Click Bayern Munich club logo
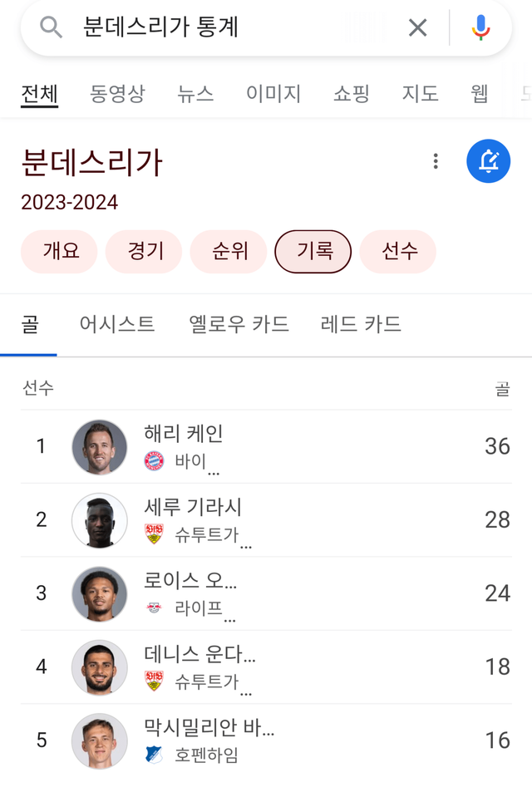 pos(155,461)
